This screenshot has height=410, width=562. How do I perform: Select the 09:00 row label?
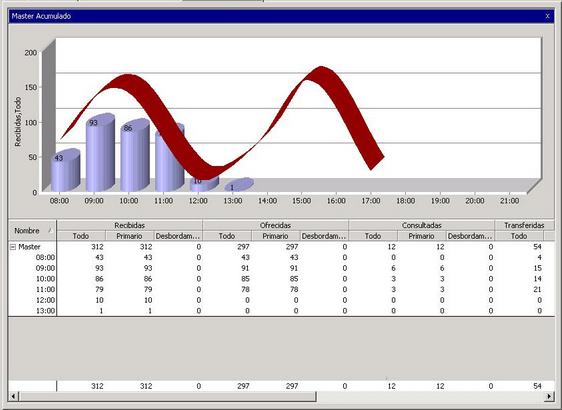click(x=45, y=268)
